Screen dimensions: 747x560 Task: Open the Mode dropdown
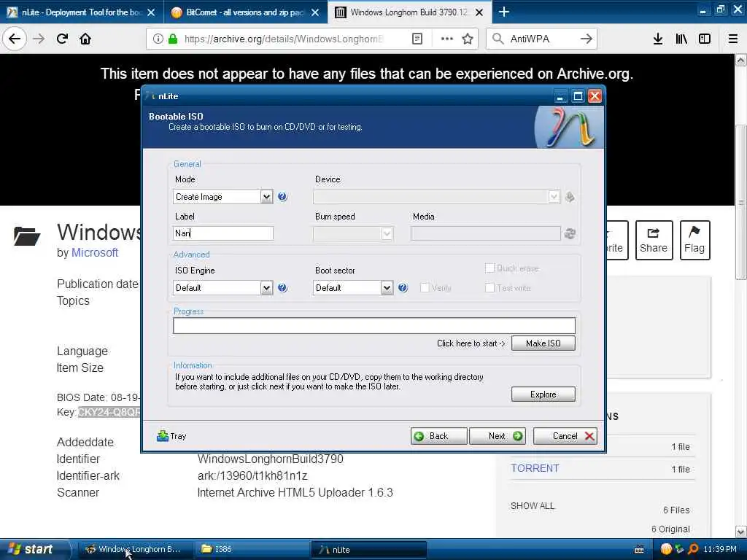[x=266, y=197]
